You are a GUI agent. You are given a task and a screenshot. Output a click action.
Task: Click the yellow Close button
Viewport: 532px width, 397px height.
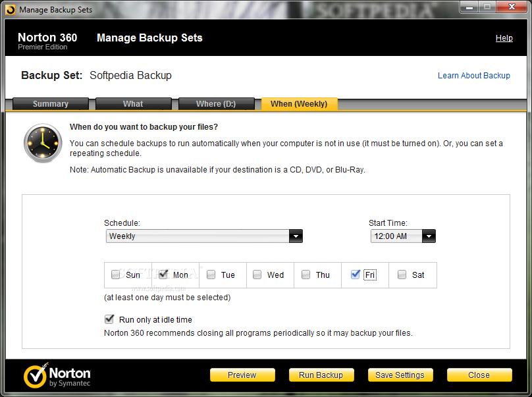479,375
